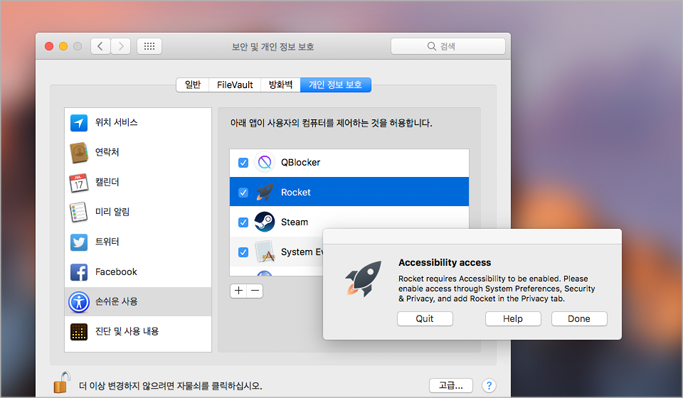Select the Facebook icon in sidebar

[79, 272]
